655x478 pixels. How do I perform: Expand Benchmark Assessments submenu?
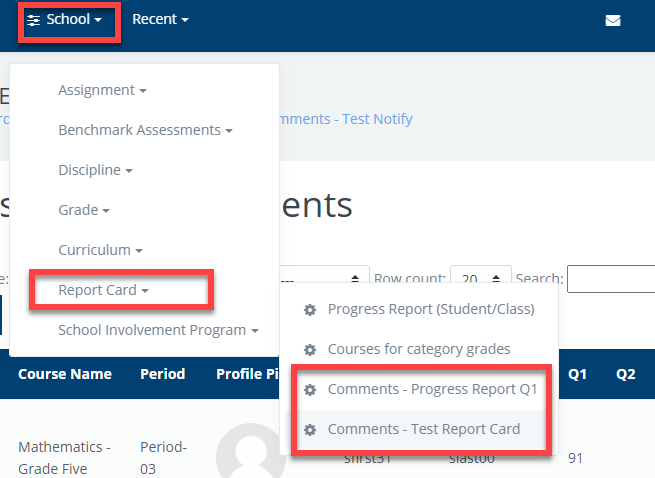pos(145,130)
